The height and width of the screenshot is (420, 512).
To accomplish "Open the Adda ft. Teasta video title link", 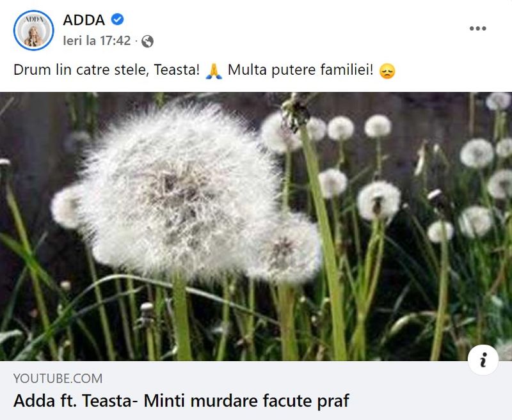I will pyautogui.click(x=181, y=401).
